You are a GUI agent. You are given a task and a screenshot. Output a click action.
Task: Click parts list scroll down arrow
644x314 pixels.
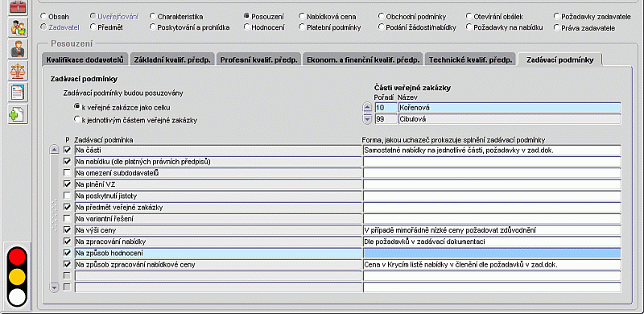click(x=369, y=119)
